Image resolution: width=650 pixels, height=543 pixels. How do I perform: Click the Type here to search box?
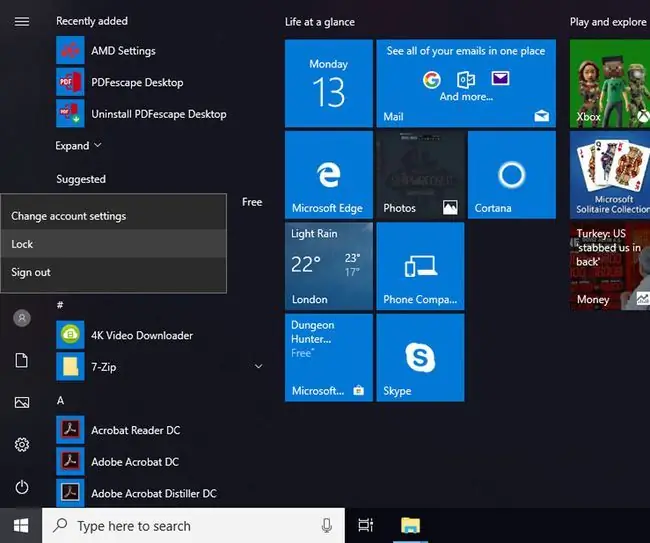pos(193,526)
